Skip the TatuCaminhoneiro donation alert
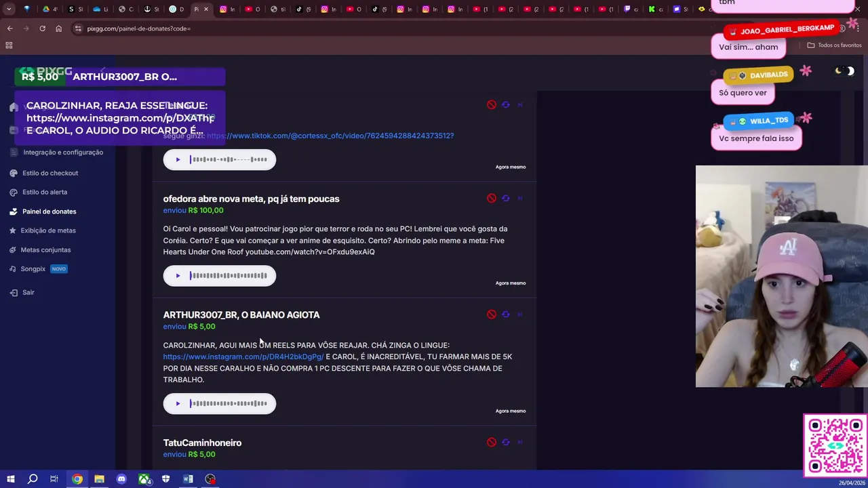This screenshot has width=868, height=488. coord(520,442)
